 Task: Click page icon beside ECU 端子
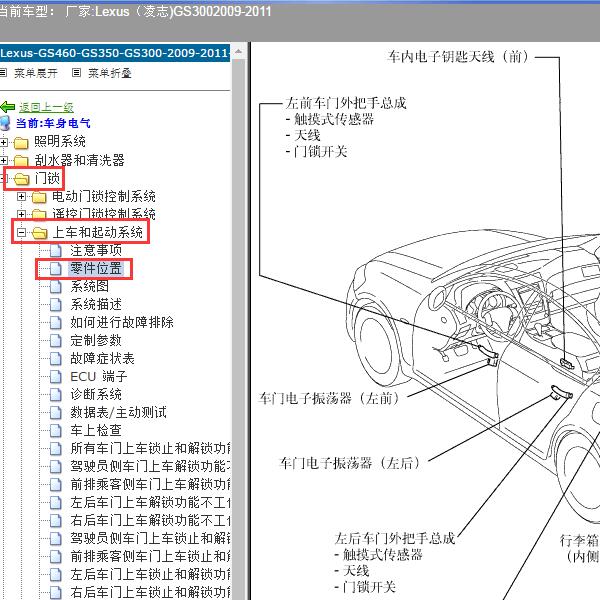point(56,377)
